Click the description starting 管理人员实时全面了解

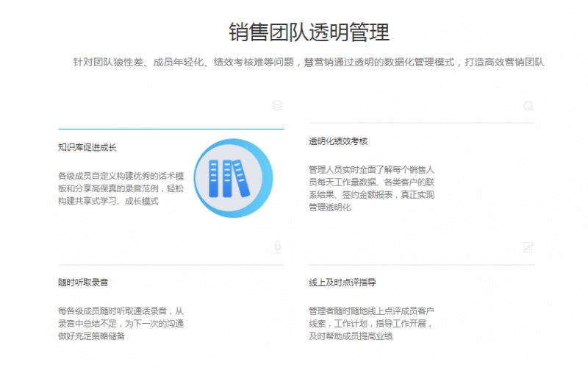[x=372, y=188]
